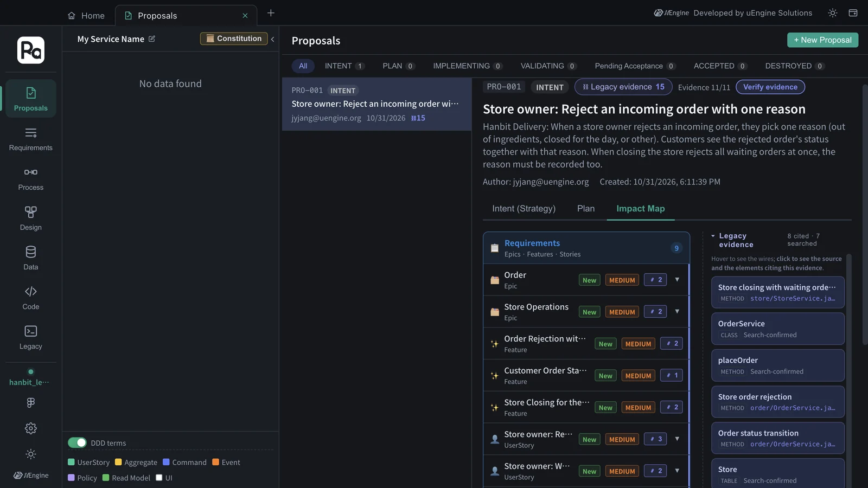Select the Impact Map tab
Viewport: 868px width, 488px height.
coord(641,209)
